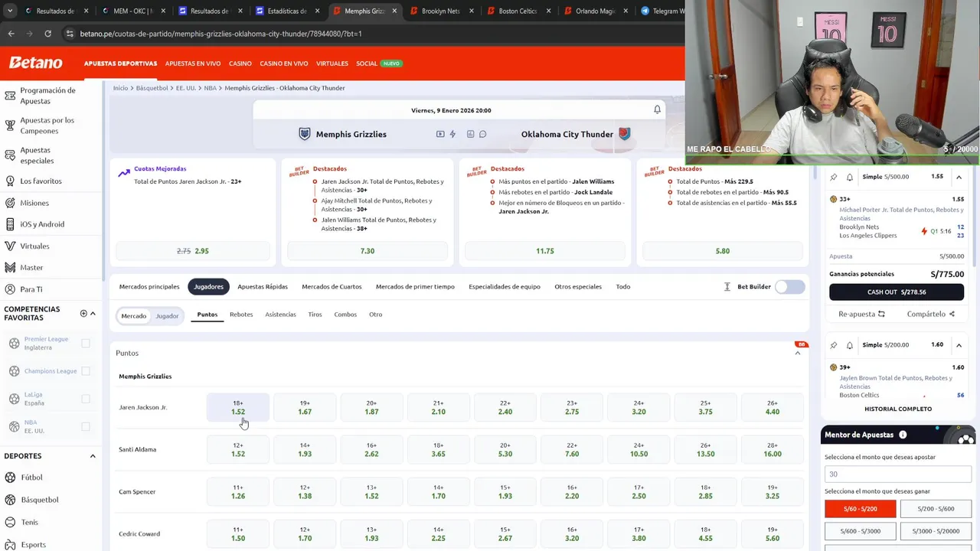980x551 pixels.
Task: Select the S/60 - S/200 range button
Action: pos(860,509)
